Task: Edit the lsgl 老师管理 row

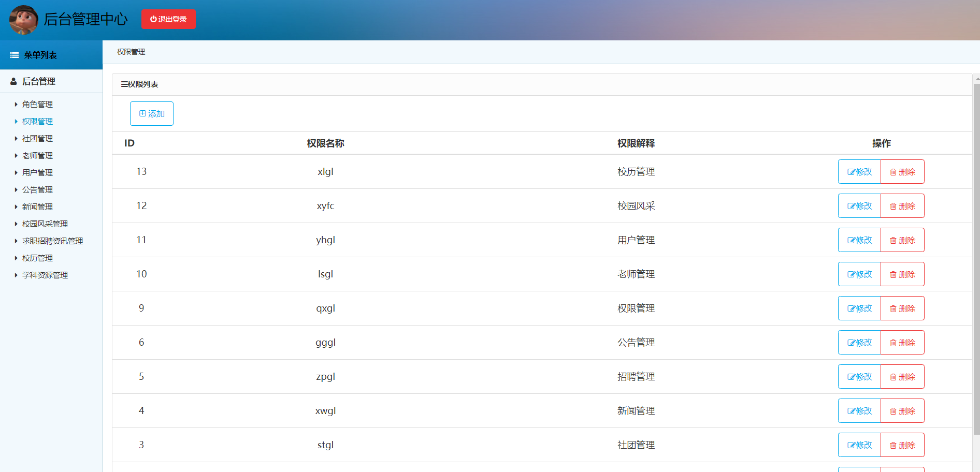Action: 859,274
